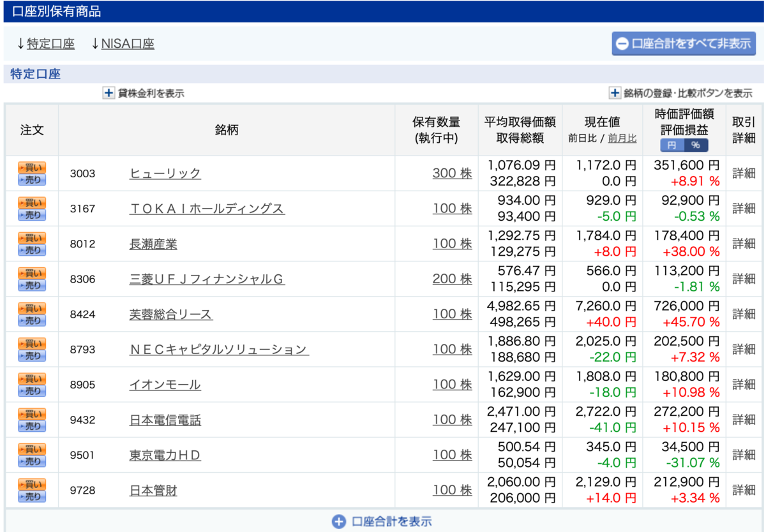Click the 726,000 円 valuation amount

(x=687, y=306)
